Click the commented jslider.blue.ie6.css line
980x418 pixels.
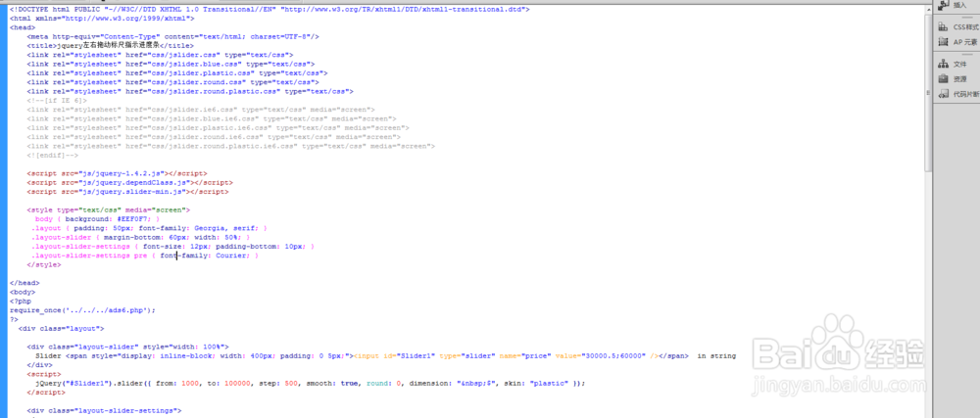pos(212,118)
